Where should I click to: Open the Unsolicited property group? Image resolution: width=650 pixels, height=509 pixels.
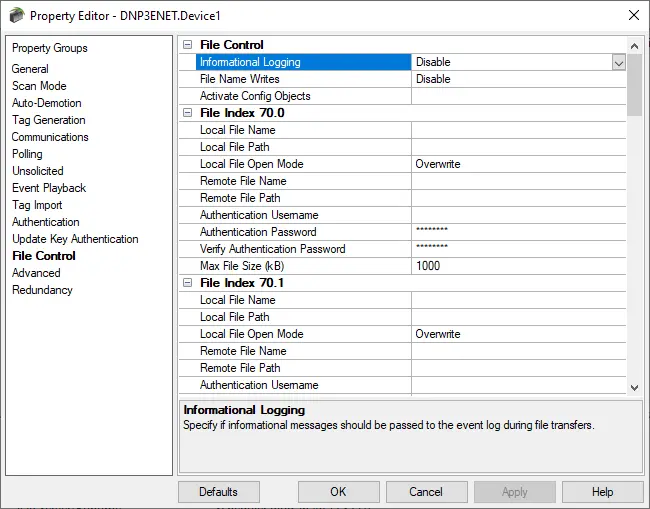(x=38, y=171)
